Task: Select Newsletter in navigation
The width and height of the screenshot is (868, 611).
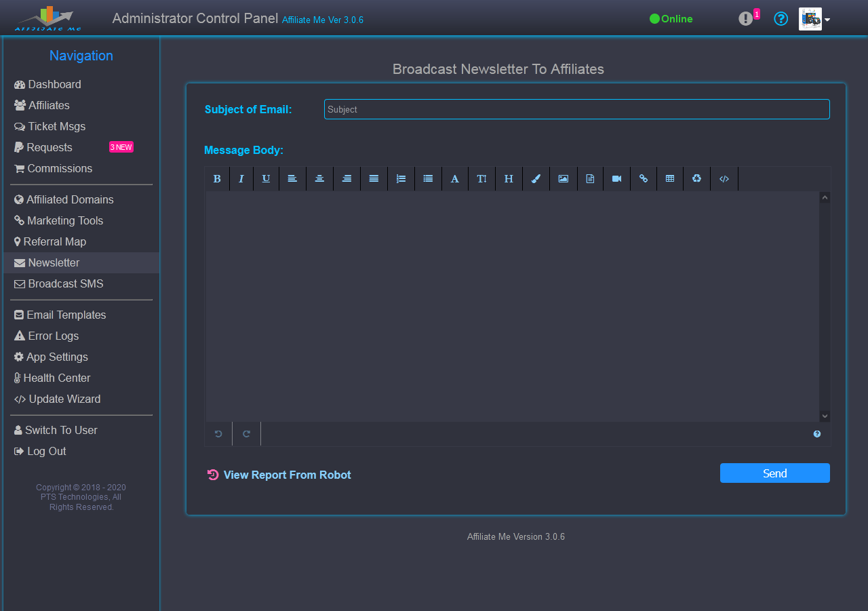Action: coord(81,263)
